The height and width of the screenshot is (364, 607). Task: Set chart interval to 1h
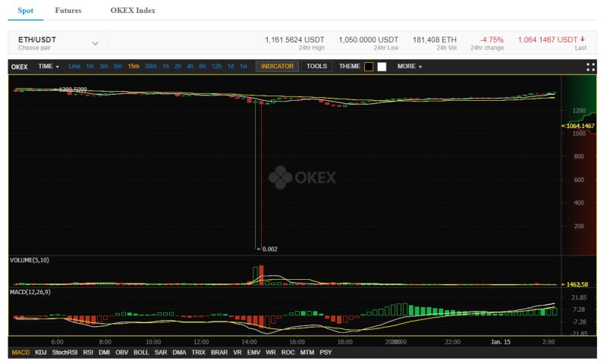[165, 67]
